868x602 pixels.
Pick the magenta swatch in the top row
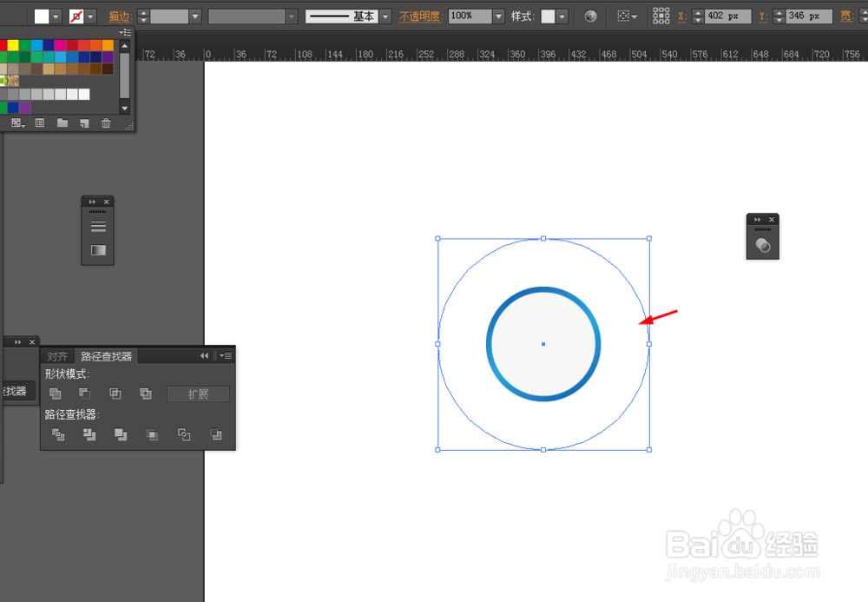(61, 45)
